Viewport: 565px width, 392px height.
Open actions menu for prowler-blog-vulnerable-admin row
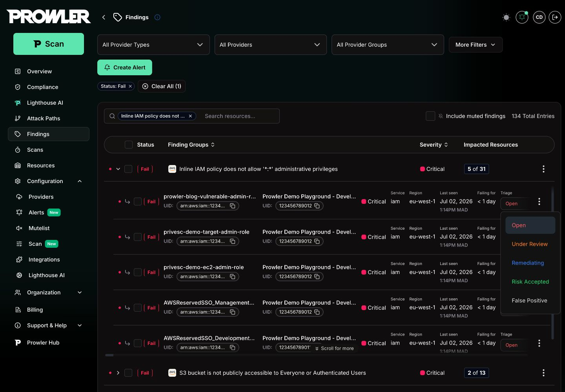(539, 201)
